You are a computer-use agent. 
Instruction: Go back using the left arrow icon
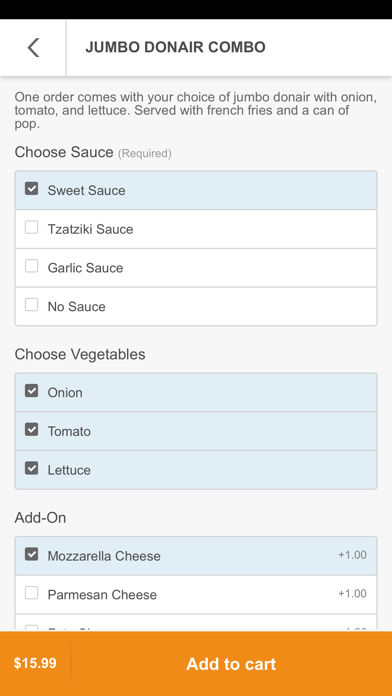[33, 47]
